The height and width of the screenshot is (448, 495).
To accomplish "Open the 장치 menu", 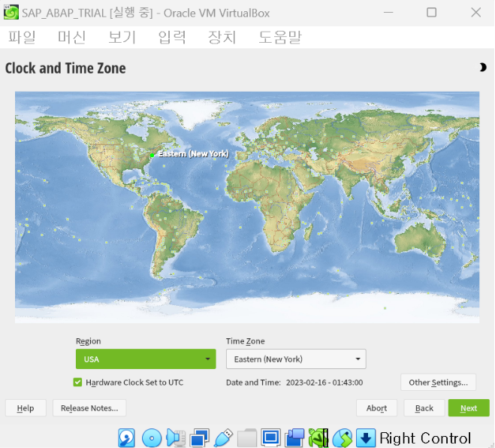I will (x=222, y=37).
